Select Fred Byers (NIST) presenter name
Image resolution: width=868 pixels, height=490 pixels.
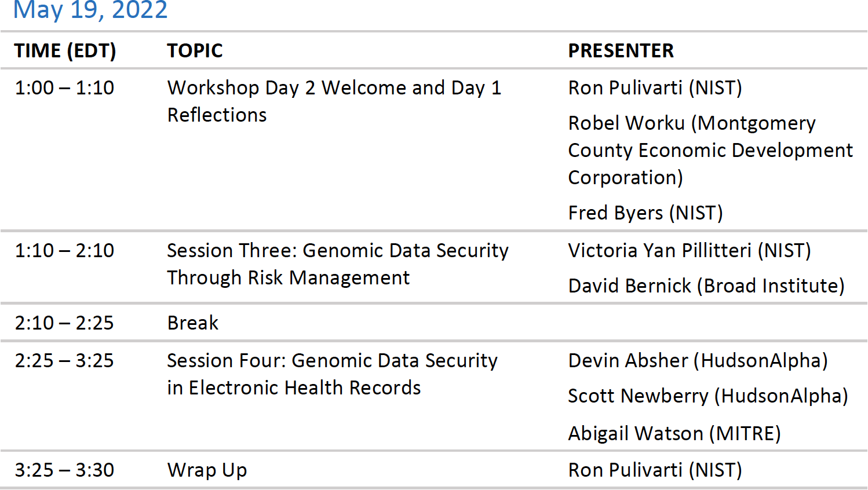645,213
